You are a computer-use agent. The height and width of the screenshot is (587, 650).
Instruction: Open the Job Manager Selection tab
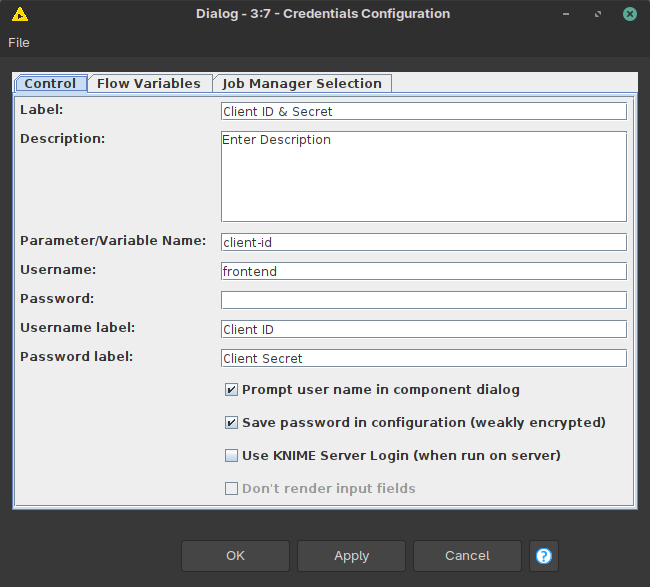tap(301, 84)
